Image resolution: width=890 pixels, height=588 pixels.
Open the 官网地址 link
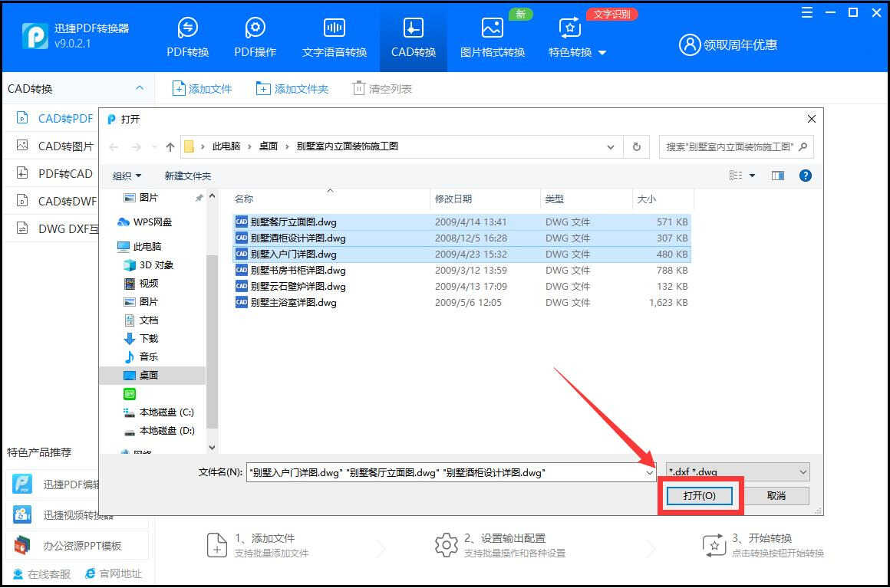point(114,574)
